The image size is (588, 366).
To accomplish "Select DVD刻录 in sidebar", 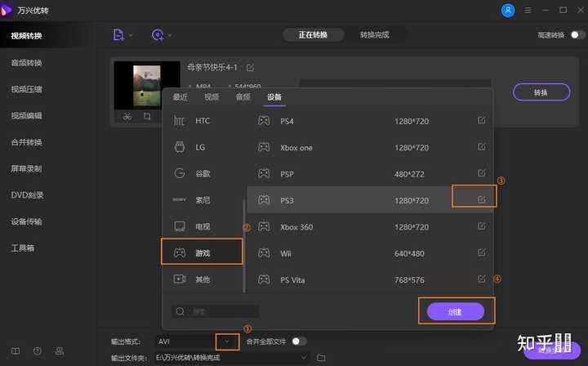I will coord(27,195).
